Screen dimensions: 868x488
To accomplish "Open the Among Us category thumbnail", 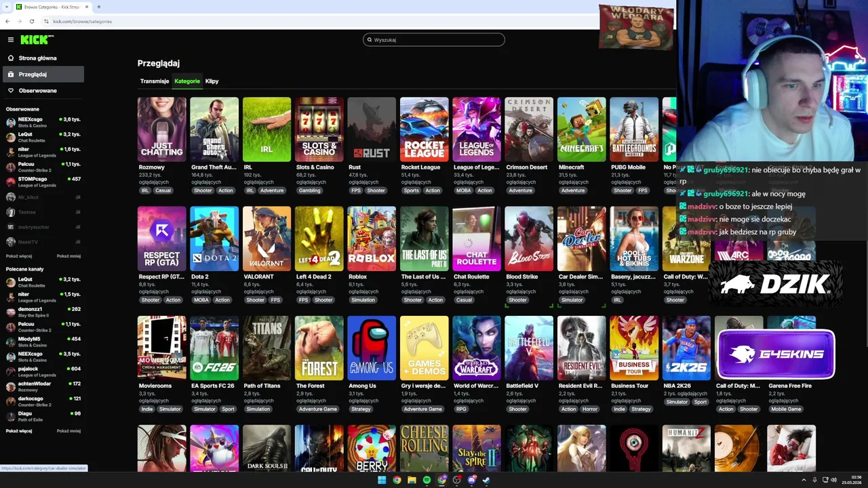I will 372,348.
